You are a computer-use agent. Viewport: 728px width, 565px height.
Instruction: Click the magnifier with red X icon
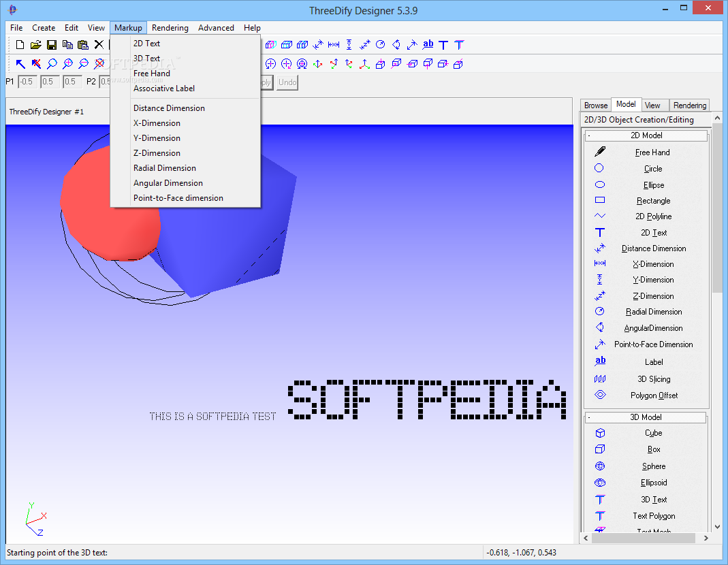99,63
